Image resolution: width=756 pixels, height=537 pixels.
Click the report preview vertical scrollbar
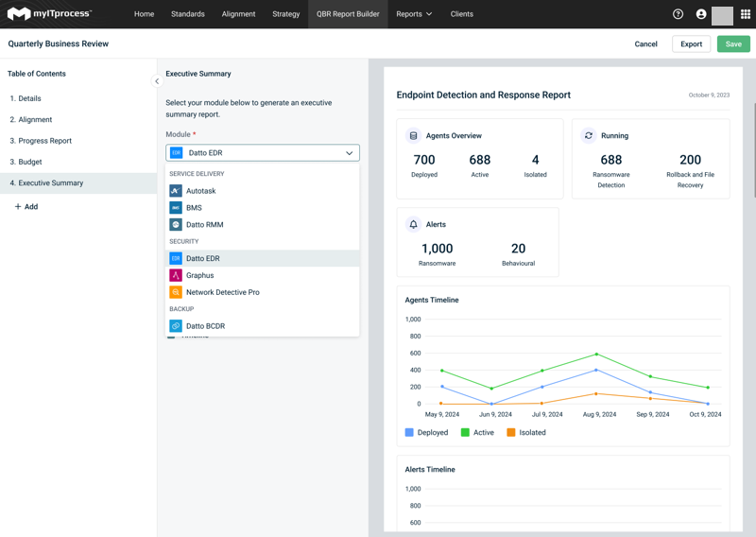754,150
